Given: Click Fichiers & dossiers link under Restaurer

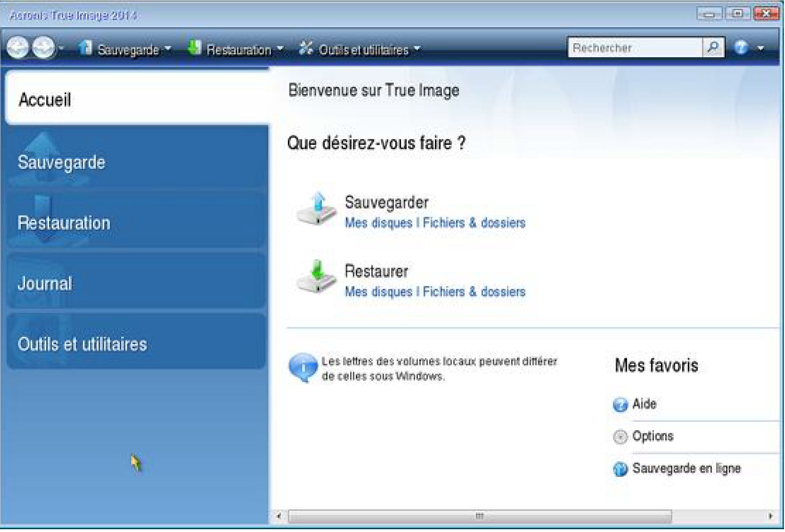Looking at the screenshot, I should (474, 292).
